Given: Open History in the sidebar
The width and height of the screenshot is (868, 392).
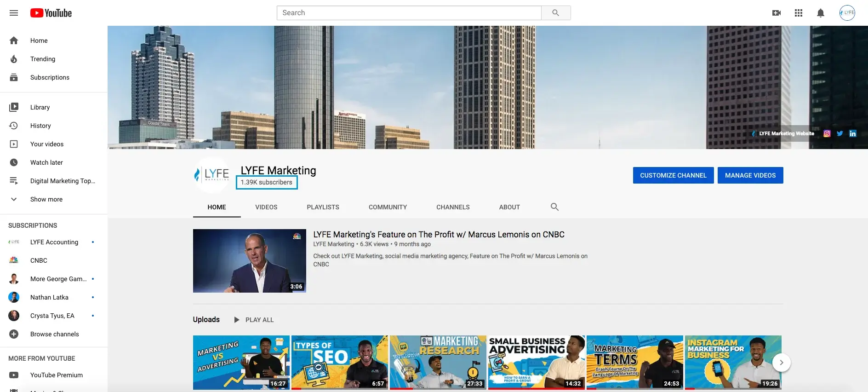Looking at the screenshot, I should point(54,126).
